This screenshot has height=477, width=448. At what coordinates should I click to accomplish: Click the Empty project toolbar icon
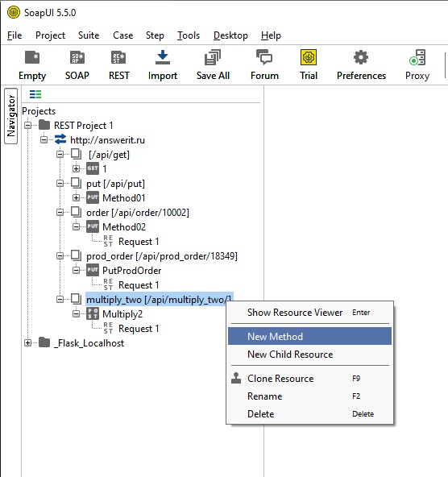(x=32, y=57)
